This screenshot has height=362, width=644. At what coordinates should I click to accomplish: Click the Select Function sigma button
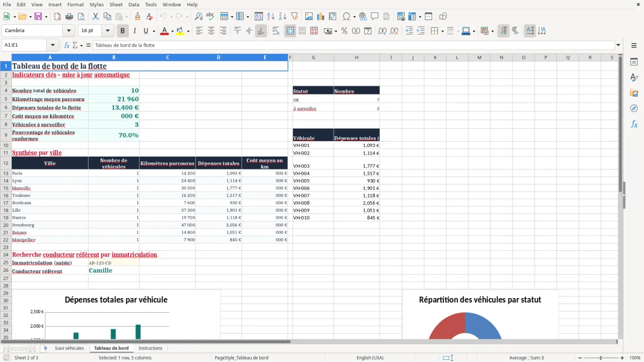coord(75,45)
